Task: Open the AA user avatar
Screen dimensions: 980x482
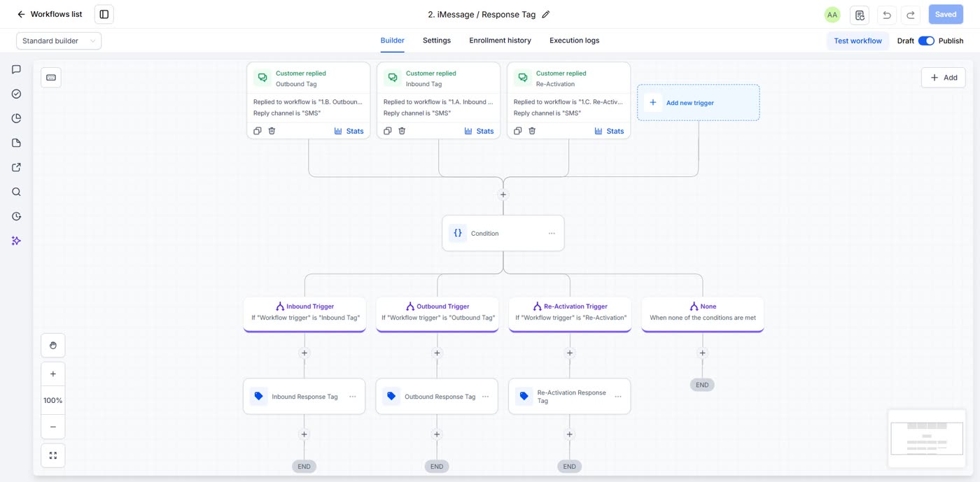Action: point(832,15)
